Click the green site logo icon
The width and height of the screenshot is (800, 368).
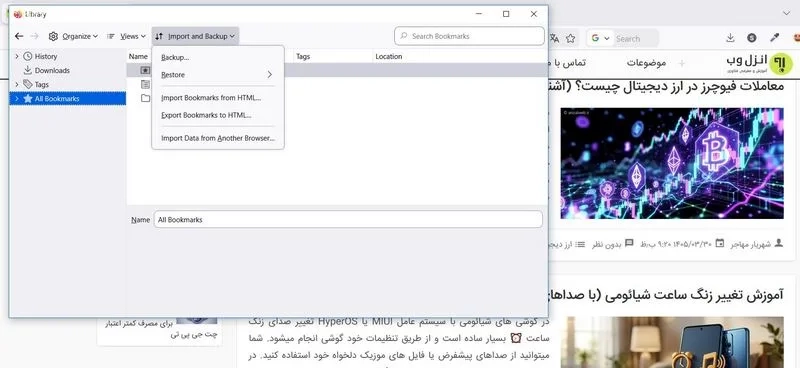click(x=781, y=63)
